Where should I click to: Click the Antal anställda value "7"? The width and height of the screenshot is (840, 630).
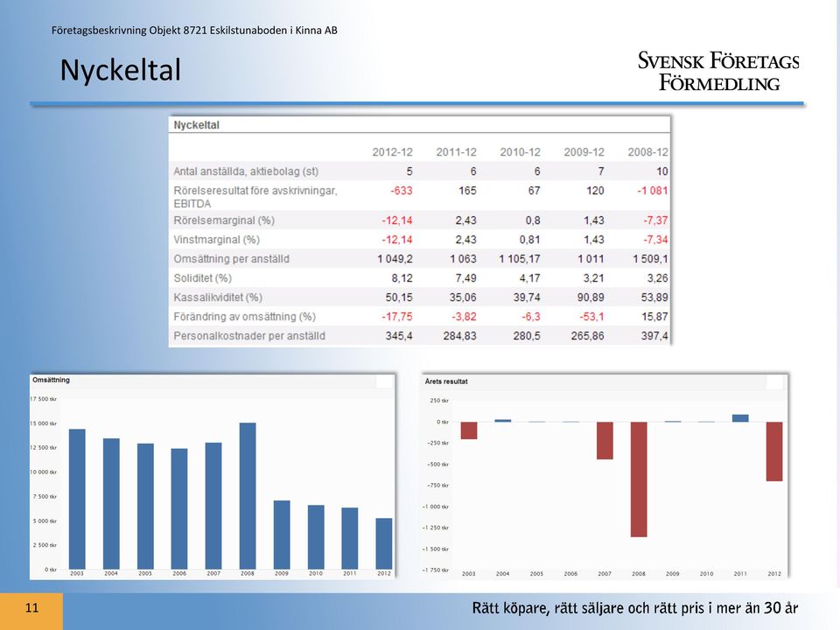601,171
